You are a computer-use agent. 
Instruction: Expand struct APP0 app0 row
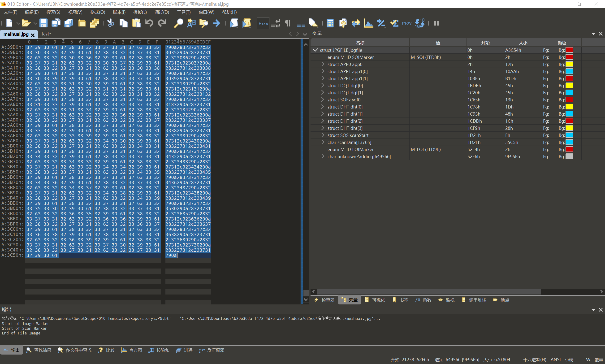(x=323, y=64)
